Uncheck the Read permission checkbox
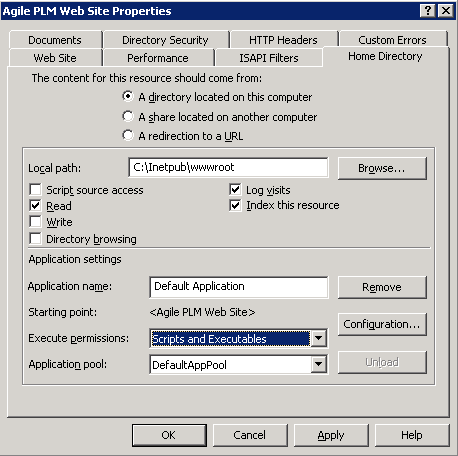The image size is (458, 456). [35, 206]
